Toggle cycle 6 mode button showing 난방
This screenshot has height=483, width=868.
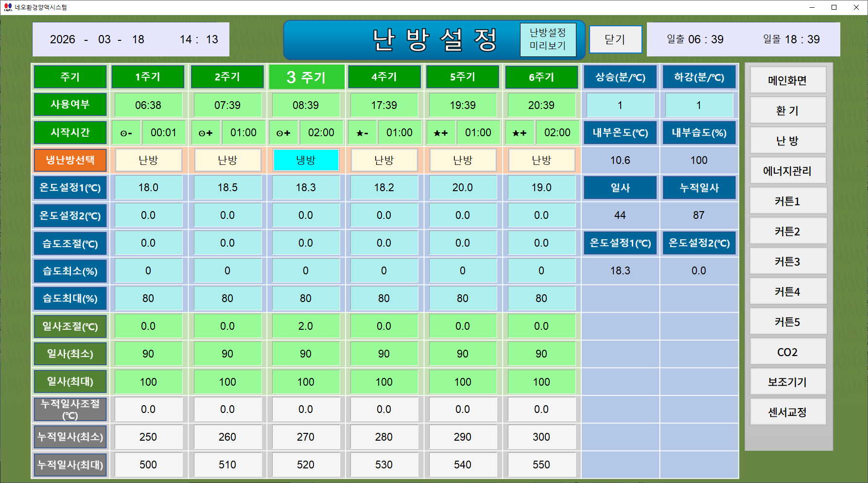point(541,160)
